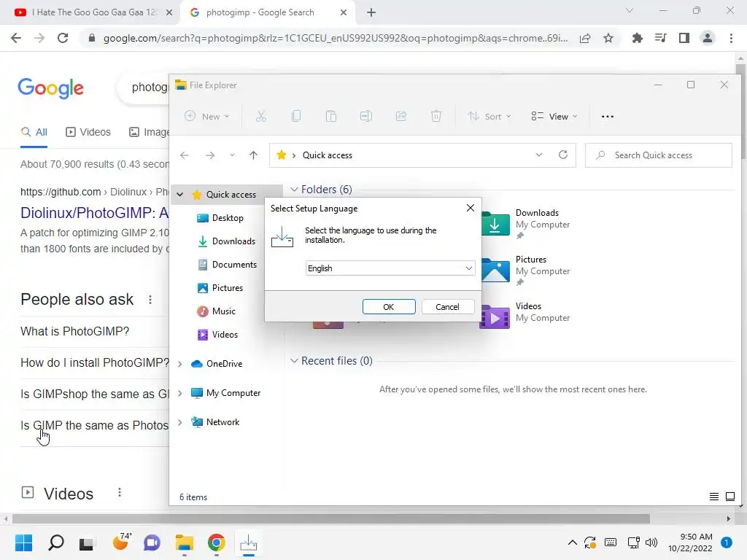This screenshot has width=747, height=560.
Task: Open the View dropdown in File Explorer
Action: (x=554, y=116)
